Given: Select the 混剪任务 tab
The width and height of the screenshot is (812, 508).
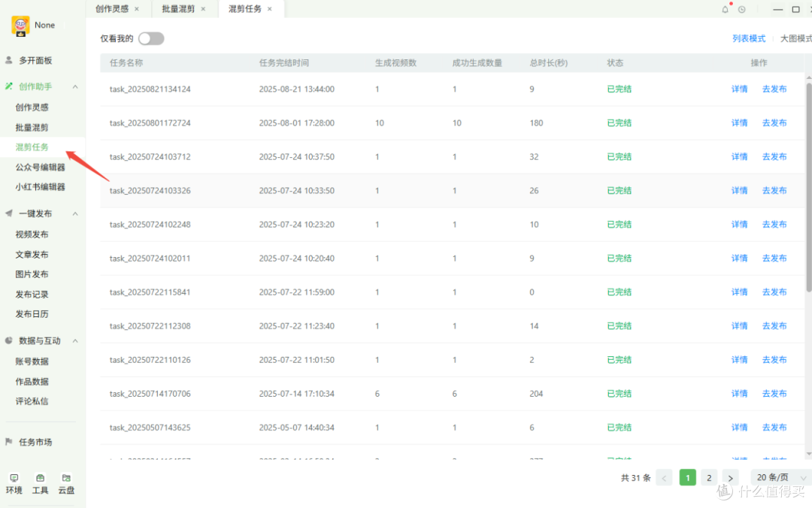Looking at the screenshot, I should click(x=244, y=9).
